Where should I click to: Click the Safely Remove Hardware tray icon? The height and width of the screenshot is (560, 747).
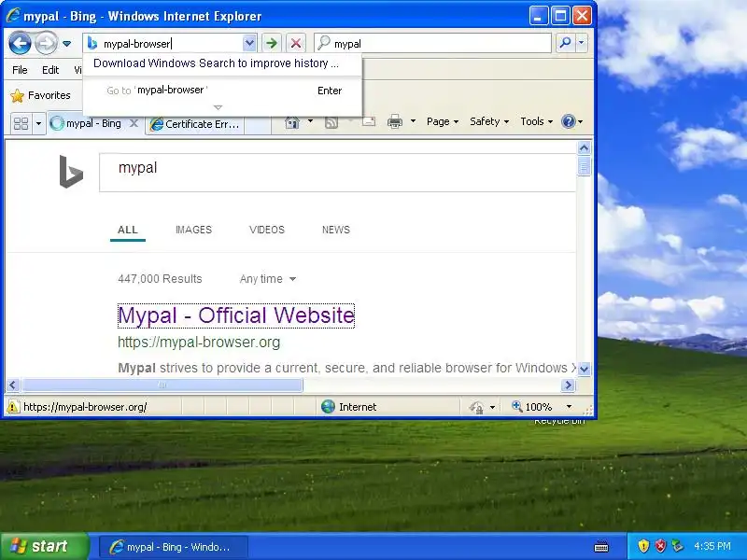coord(678,546)
